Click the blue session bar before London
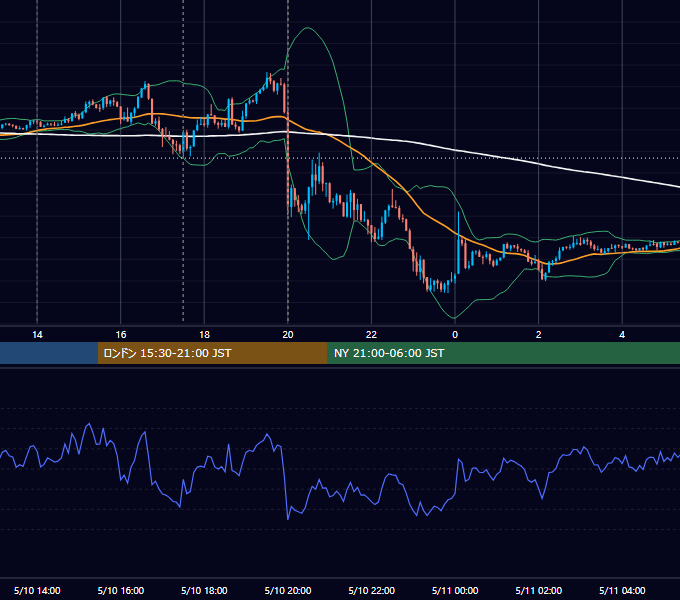This screenshot has width=680, height=600. point(49,353)
